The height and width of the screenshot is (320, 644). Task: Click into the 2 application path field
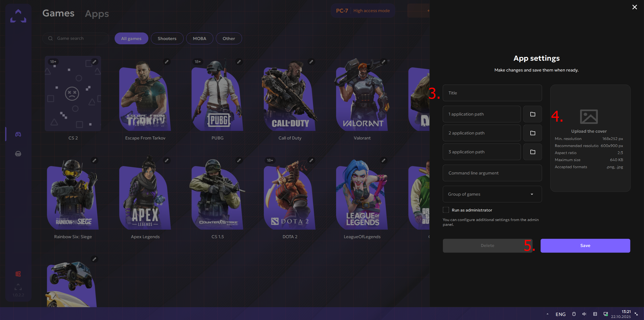[482, 133]
